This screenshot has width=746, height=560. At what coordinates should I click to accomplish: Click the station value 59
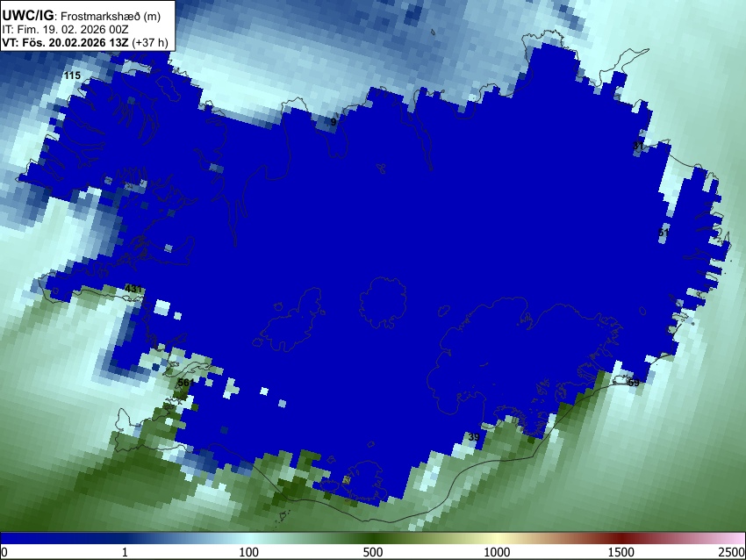coord(634,383)
